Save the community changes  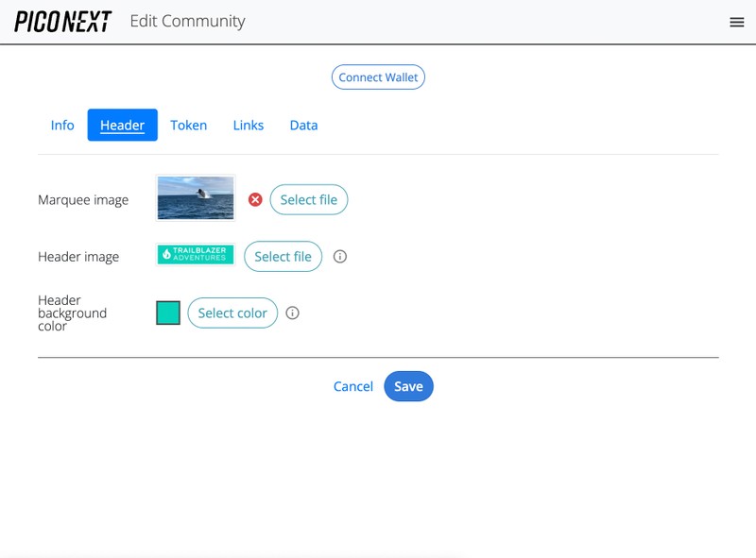408,386
